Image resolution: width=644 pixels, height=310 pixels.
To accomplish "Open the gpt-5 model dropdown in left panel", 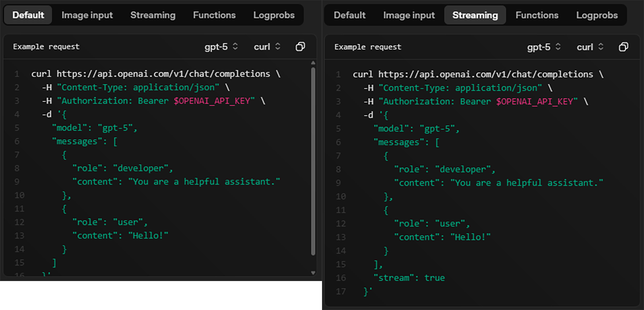I will pos(221,47).
